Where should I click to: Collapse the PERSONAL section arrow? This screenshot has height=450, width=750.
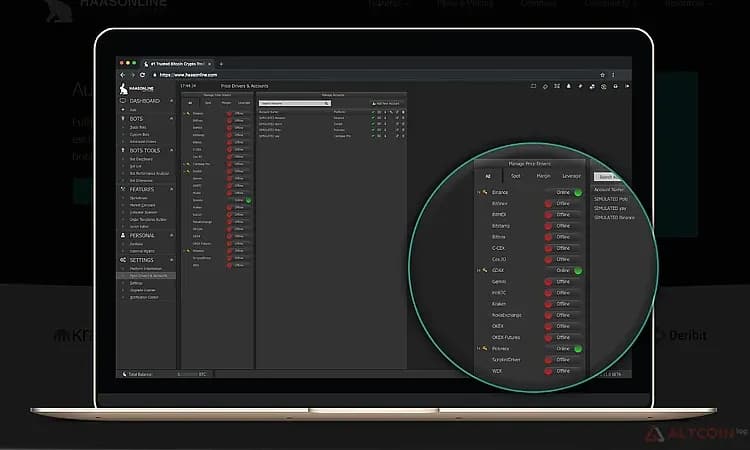coord(171,235)
